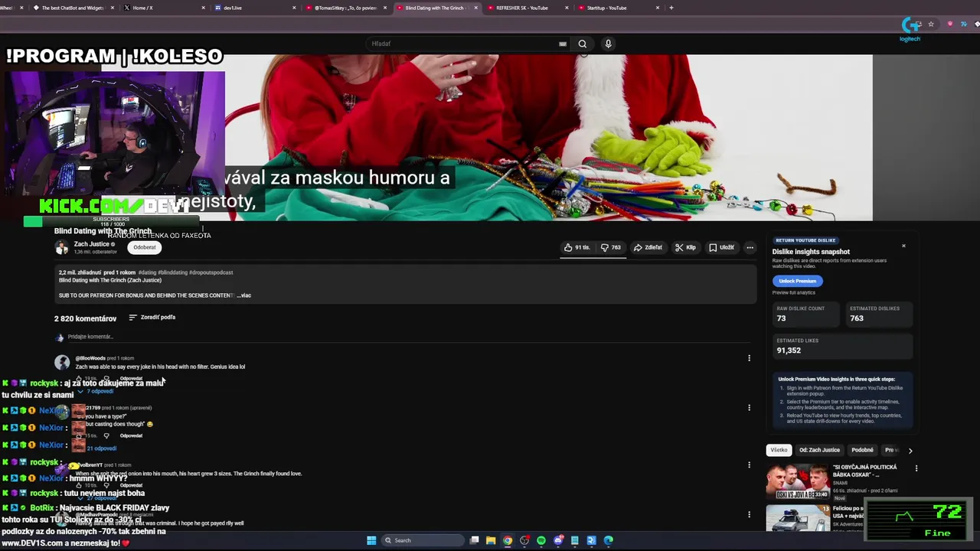Share the video via Zdieľať
Viewport: 980px width, 551px height.
[x=648, y=248]
